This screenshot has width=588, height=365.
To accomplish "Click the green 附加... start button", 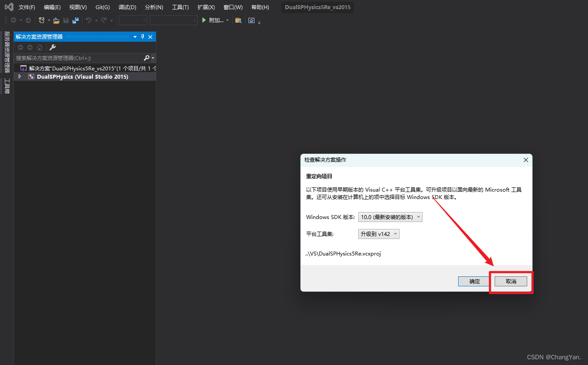I will [x=213, y=20].
